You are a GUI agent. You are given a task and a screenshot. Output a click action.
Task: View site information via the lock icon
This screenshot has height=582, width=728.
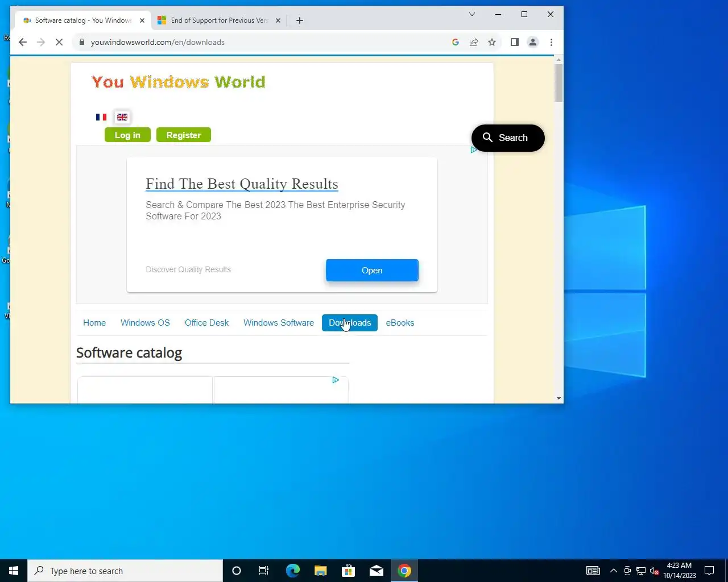[82, 42]
